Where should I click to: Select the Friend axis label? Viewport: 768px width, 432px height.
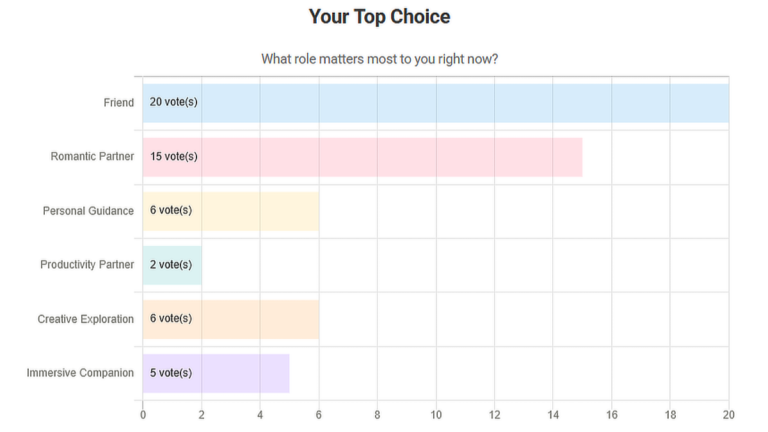[x=119, y=102]
